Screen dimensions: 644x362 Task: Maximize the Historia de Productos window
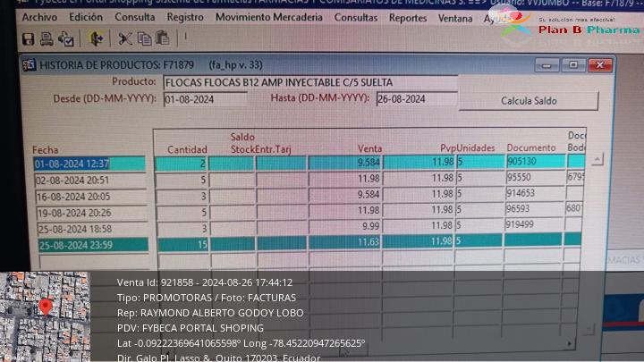(x=573, y=65)
